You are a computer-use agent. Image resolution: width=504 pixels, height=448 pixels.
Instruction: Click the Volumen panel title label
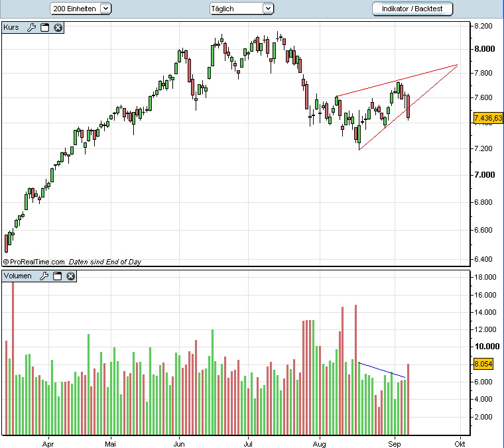click(x=18, y=276)
